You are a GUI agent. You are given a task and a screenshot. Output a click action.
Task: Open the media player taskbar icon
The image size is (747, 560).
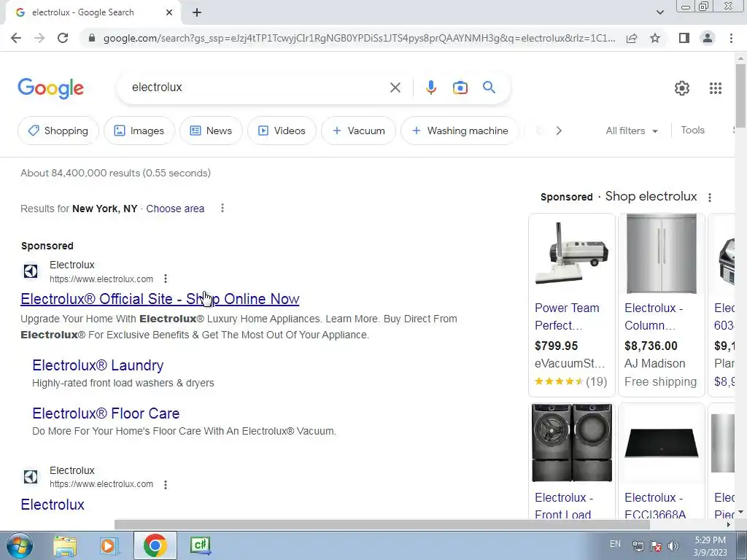point(109,545)
